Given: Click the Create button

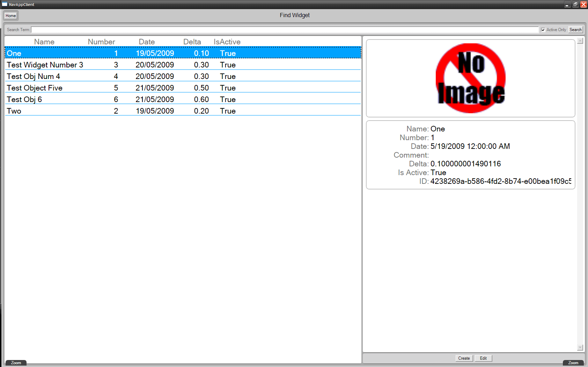Looking at the screenshot, I should pos(464,358).
